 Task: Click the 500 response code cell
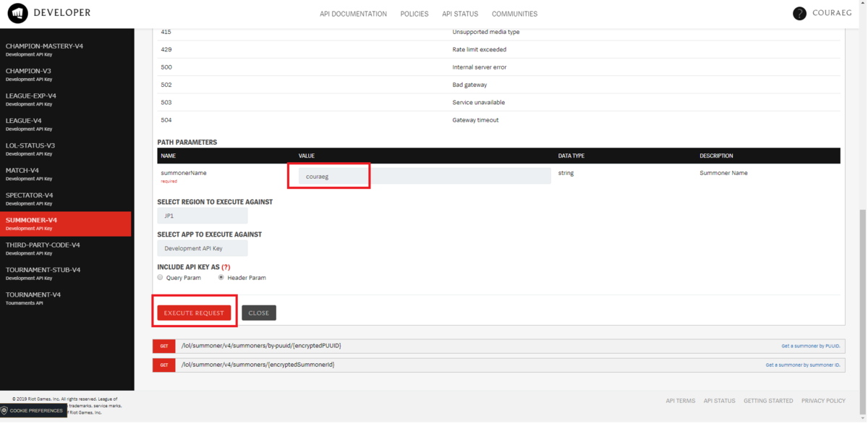[x=166, y=67]
